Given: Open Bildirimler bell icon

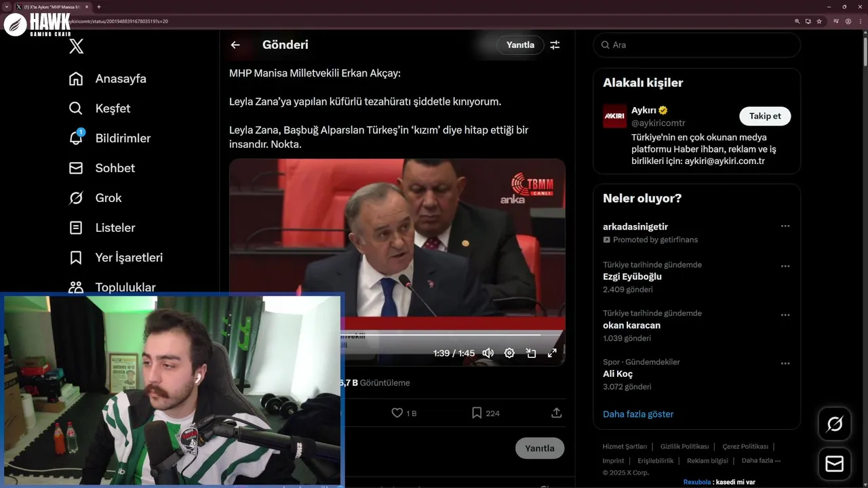Looking at the screenshot, I should click(x=76, y=138).
